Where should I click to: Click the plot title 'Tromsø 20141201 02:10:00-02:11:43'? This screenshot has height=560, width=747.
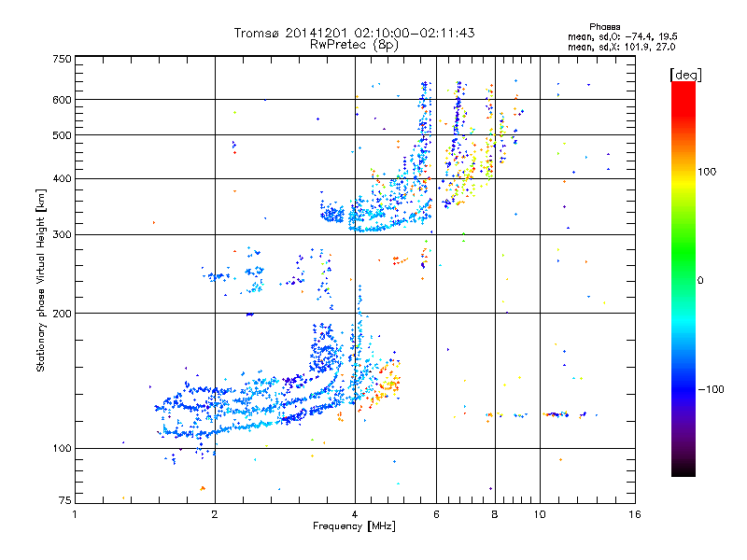(x=354, y=33)
